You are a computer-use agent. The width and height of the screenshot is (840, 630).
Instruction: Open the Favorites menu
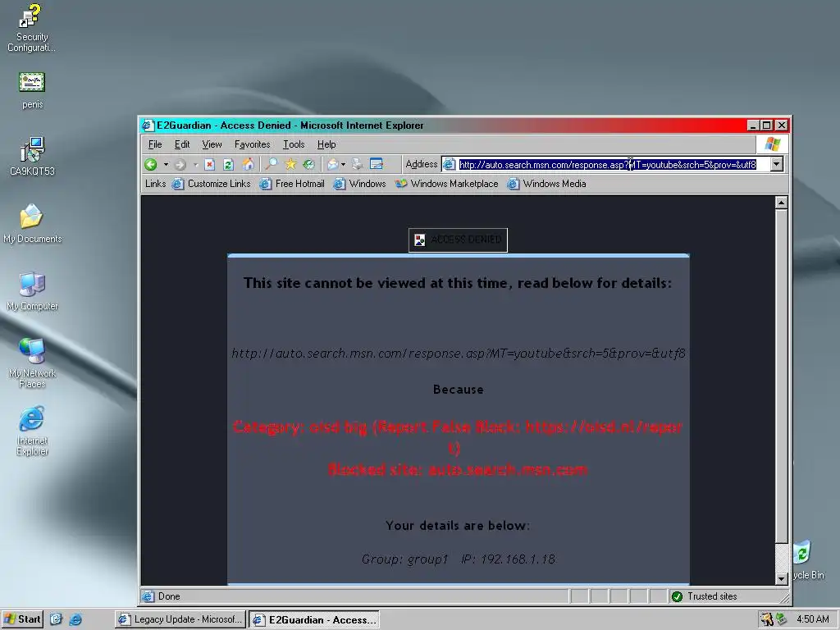click(x=253, y=144)
